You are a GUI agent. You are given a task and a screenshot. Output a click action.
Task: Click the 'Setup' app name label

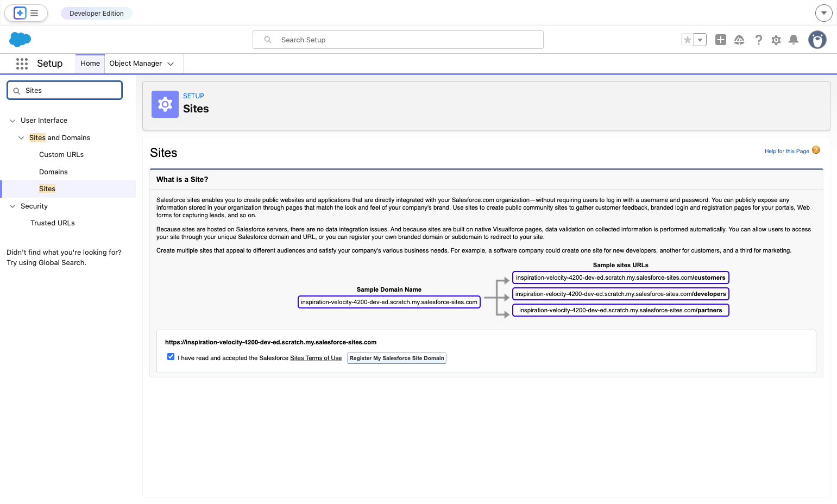point(50,64)
